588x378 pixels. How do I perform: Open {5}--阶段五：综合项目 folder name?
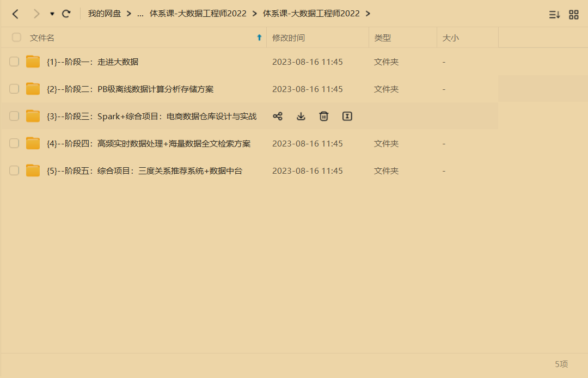pyautogui.click(x=144, y=171)
